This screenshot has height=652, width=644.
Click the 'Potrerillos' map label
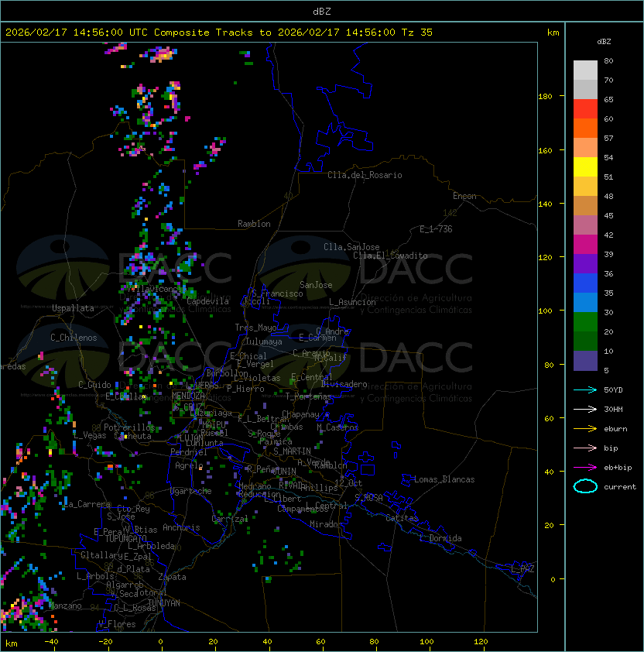tap(129, 427)
